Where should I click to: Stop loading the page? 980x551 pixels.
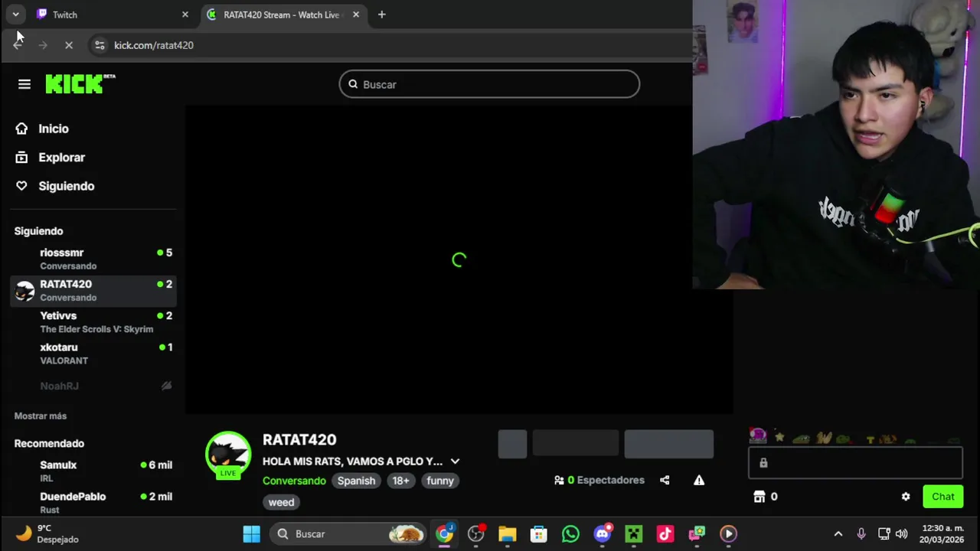pos(68,45)
